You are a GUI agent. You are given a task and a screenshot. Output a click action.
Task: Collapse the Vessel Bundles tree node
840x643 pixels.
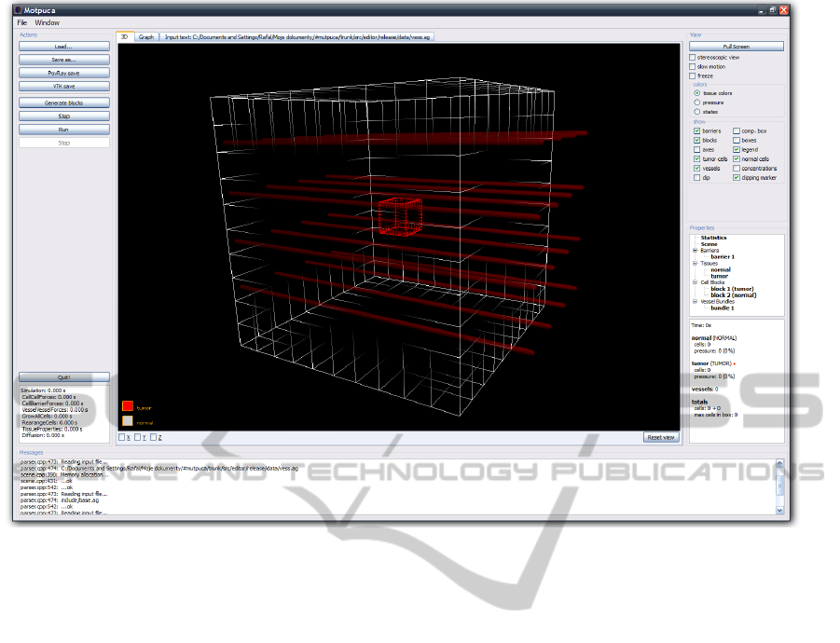click(x=695, y=301)
